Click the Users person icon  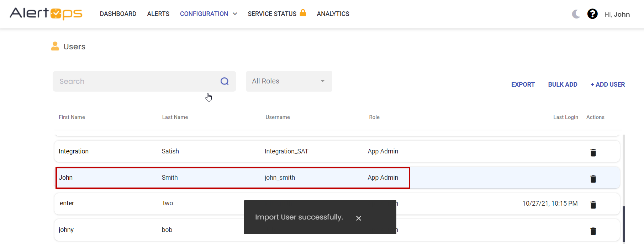click(55, 46)
